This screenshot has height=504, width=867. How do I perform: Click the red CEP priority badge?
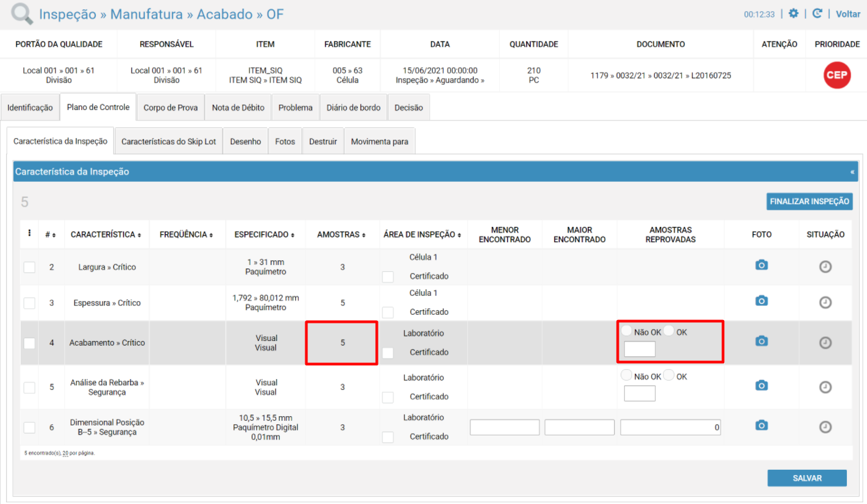[x=837, y=75]
